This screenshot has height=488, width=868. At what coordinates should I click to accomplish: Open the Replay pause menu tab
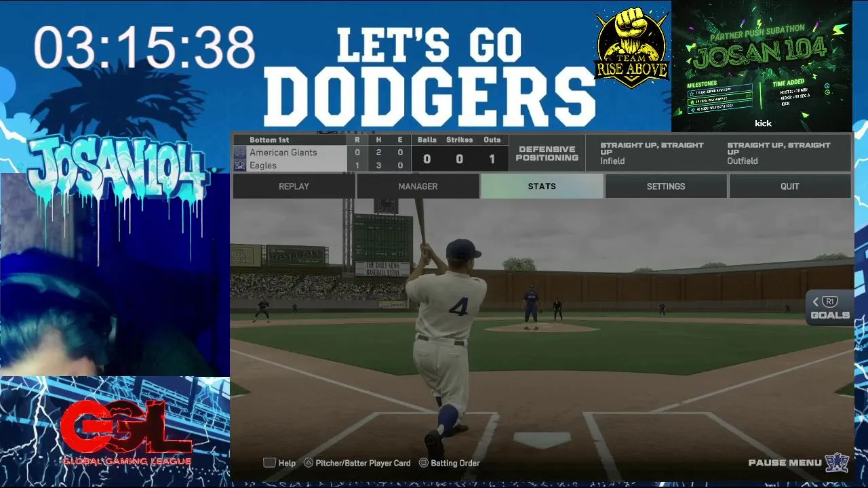point(294,186)
